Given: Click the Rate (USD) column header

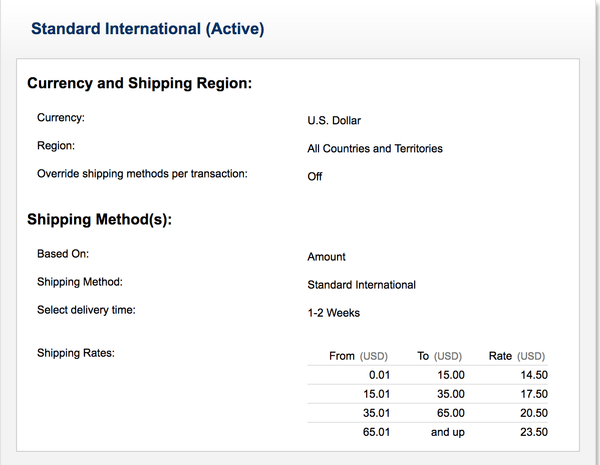Looking at the screenshot, I should coord(517,356).
